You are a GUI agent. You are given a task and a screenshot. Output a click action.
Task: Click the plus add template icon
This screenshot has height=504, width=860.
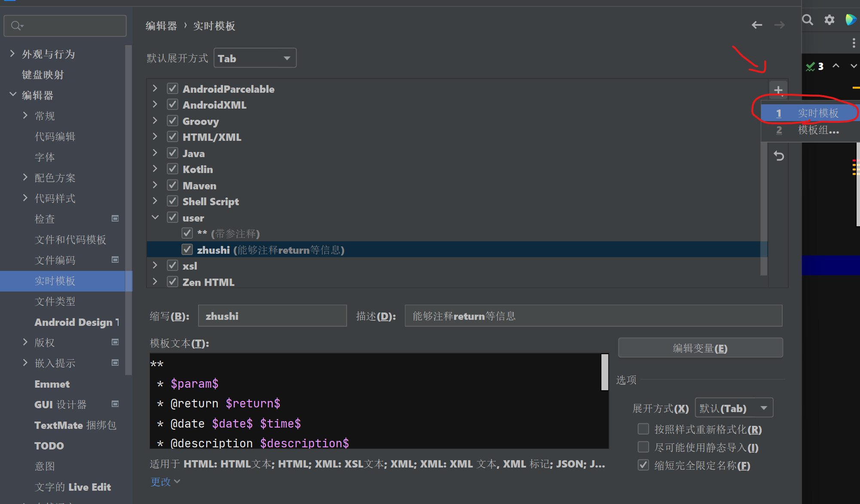click(778, 90)
